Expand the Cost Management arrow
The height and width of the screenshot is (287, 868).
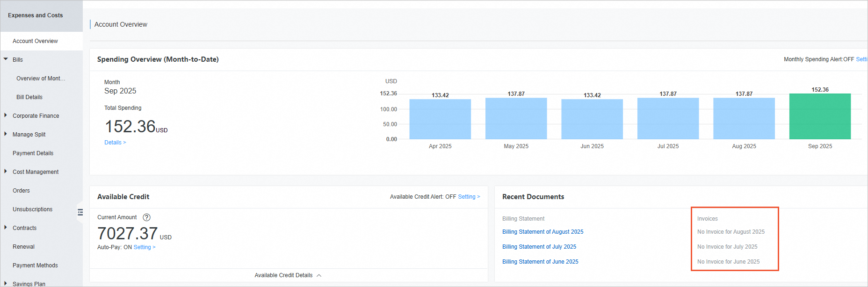6,172
